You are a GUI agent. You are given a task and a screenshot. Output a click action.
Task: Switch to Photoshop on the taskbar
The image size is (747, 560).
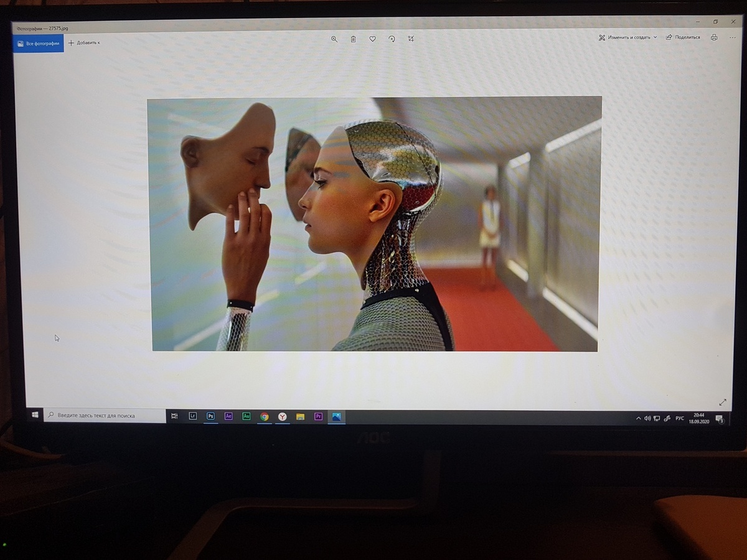[x=211, y=416]
